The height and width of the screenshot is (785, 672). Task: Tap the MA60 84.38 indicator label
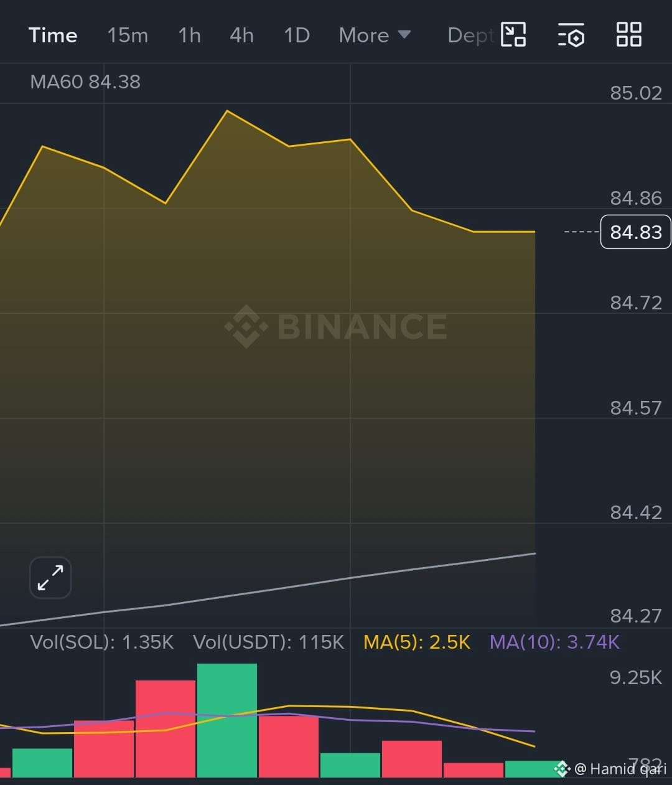(85, 82)
